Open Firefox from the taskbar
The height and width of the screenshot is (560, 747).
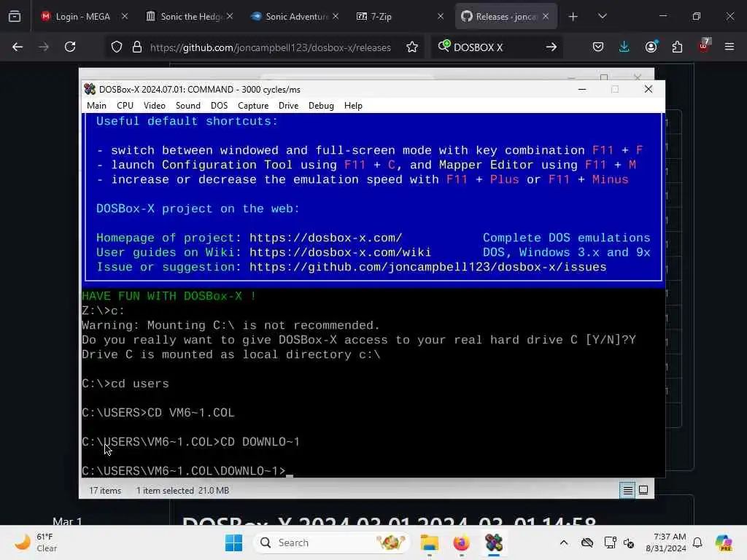461,542
